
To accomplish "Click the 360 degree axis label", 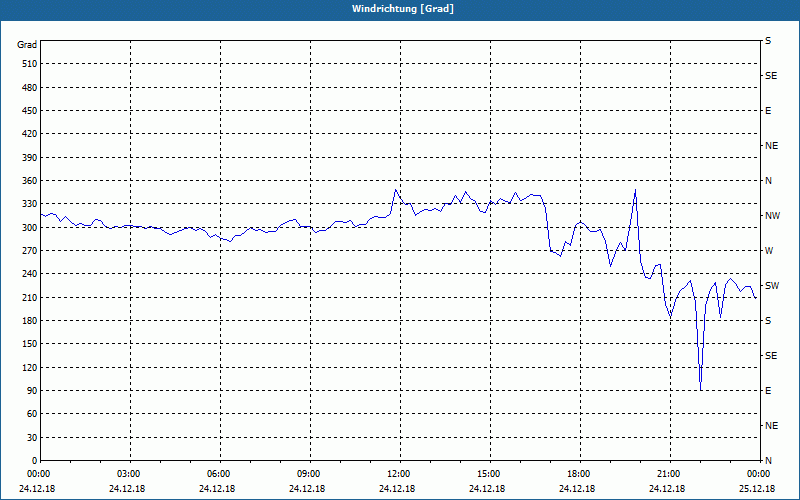I will [x=30, y=181].
